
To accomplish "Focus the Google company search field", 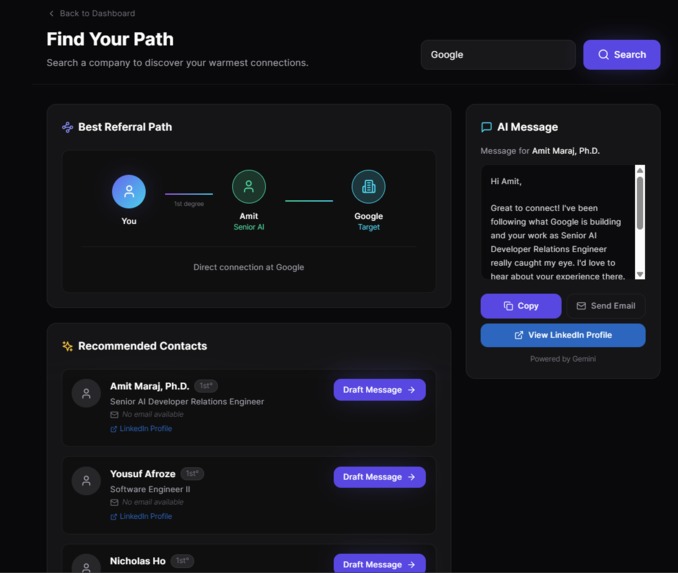I will click(x=498, y=55).
